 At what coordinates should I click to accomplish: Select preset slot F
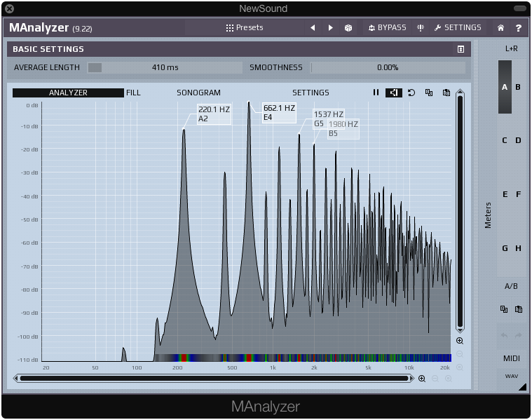(x=519, y=194)
